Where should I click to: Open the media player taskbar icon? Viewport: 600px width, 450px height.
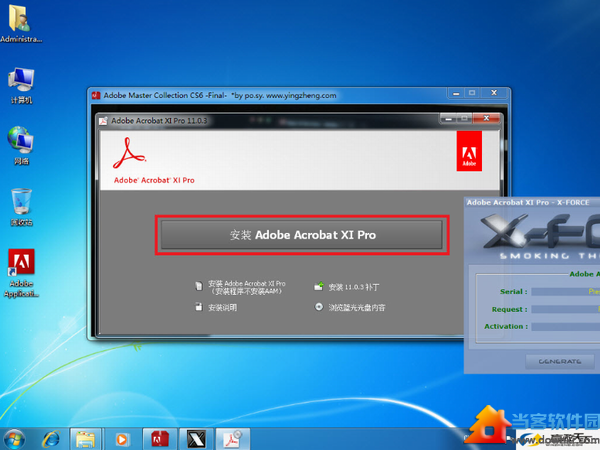click(122, 439)
